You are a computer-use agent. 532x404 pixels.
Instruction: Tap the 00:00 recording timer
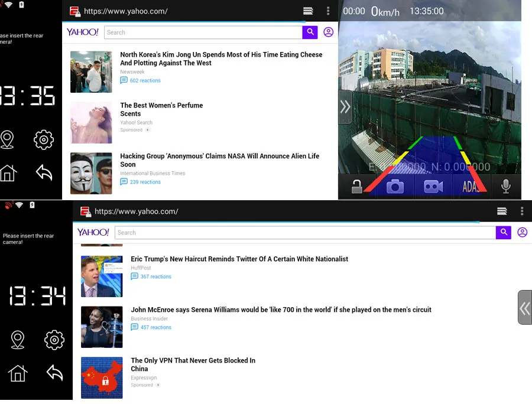[x=354, y=11]
